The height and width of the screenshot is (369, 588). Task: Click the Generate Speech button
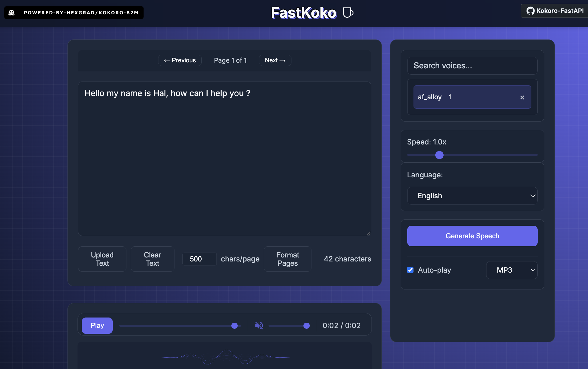tap(472, 236)
